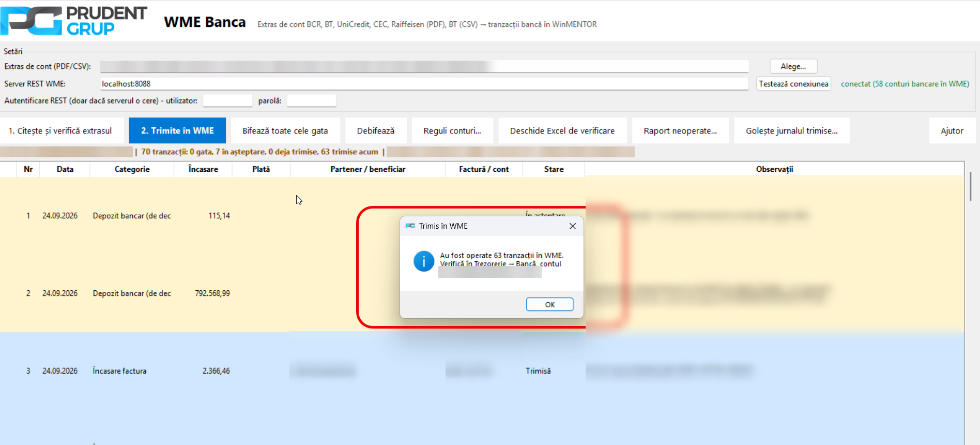Click the Plată column header
This screenshot has height=445, width=980.
point(261,169)
